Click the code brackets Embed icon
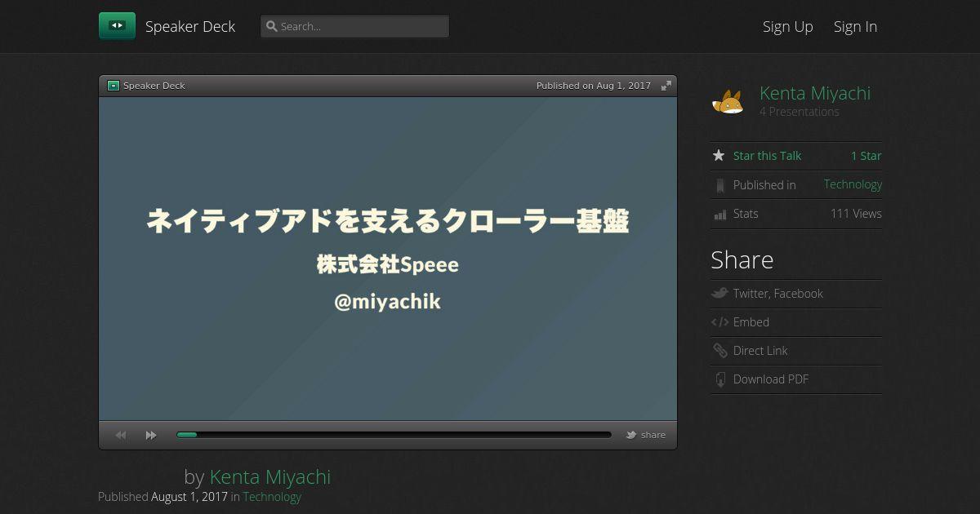980x514 pixels. [719, 322]
